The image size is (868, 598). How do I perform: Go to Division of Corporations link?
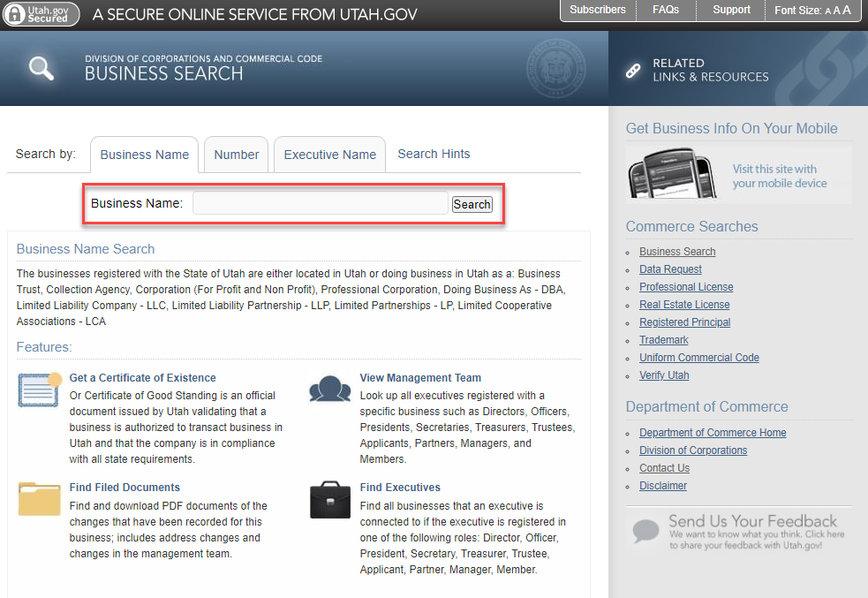coord(693,450)
